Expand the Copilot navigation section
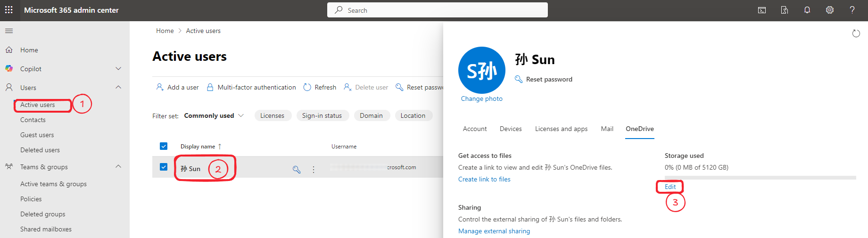Image resolution: width=868 pixels, height=238 pixels. click(118, 69)
